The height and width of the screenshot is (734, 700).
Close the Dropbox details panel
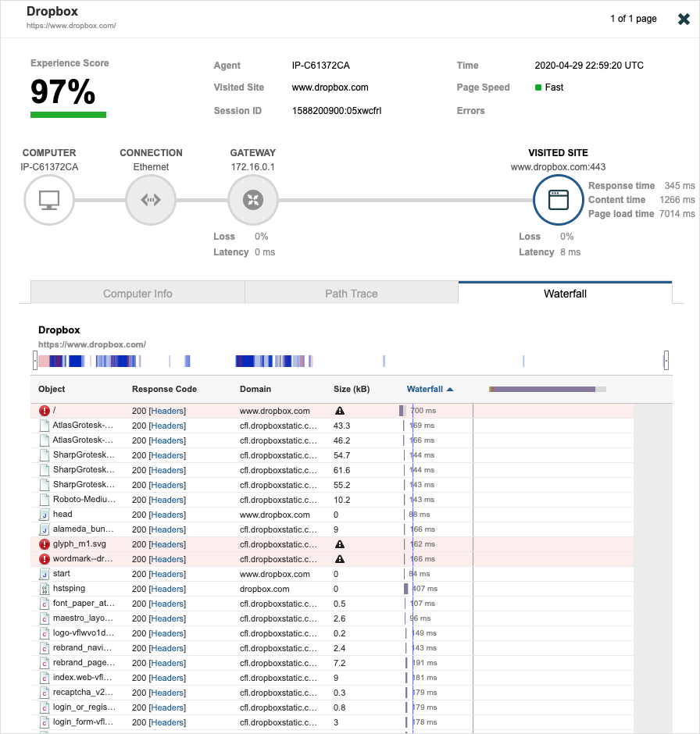684,20
